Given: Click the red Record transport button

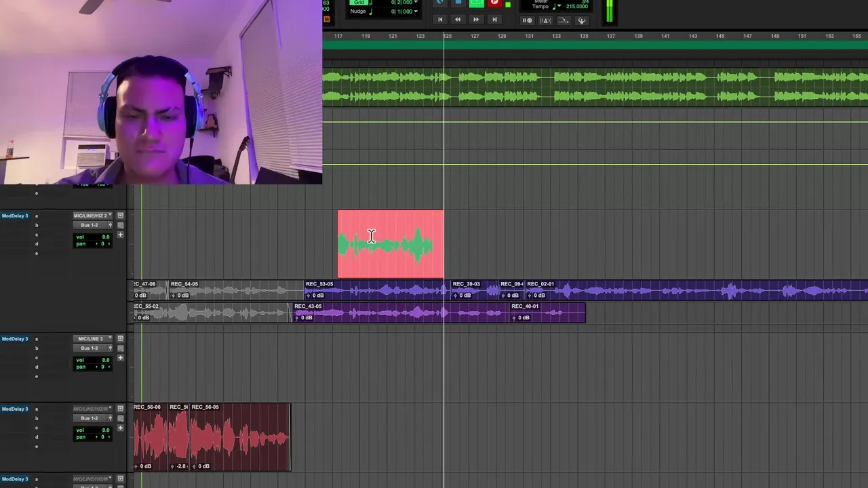Looking at the screenshot, I should 494,3.
